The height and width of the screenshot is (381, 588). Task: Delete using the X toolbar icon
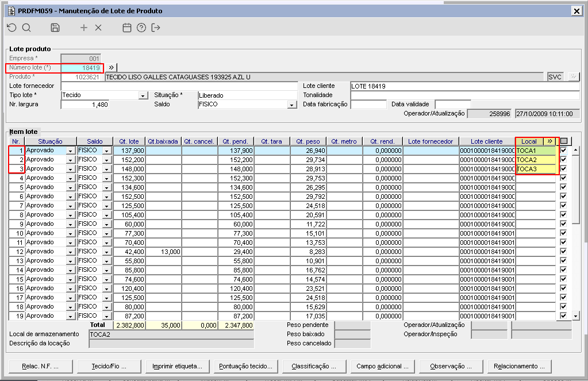tap(98, 28)
